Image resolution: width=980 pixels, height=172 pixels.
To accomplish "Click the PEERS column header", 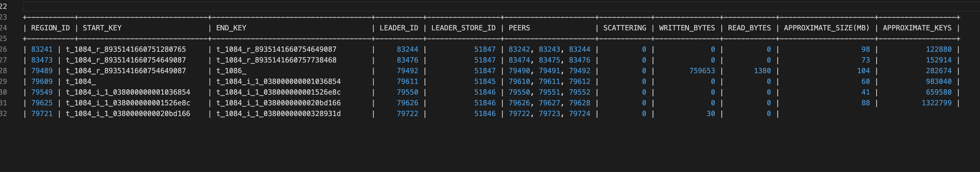I will [519, 28].
